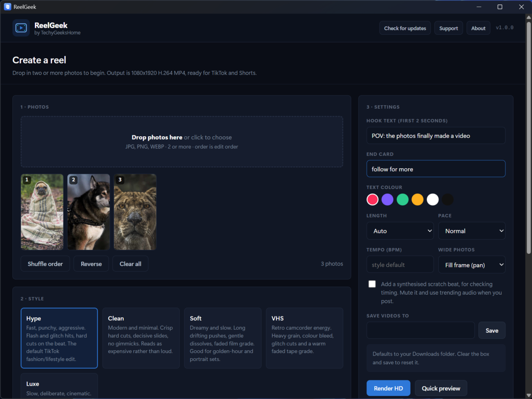Pick the Soft style card
The height and width of the screenshot is (399, 532).
pos(223,338)
